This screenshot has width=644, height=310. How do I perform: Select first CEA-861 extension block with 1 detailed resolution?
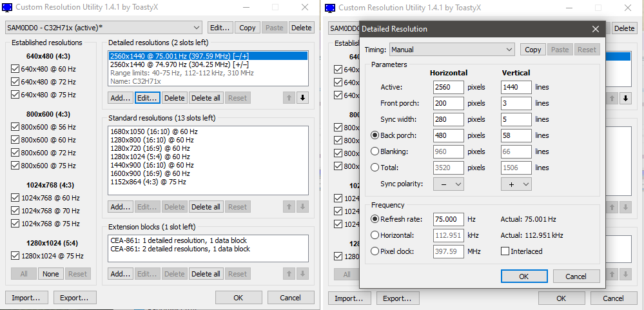pos(208,240)
